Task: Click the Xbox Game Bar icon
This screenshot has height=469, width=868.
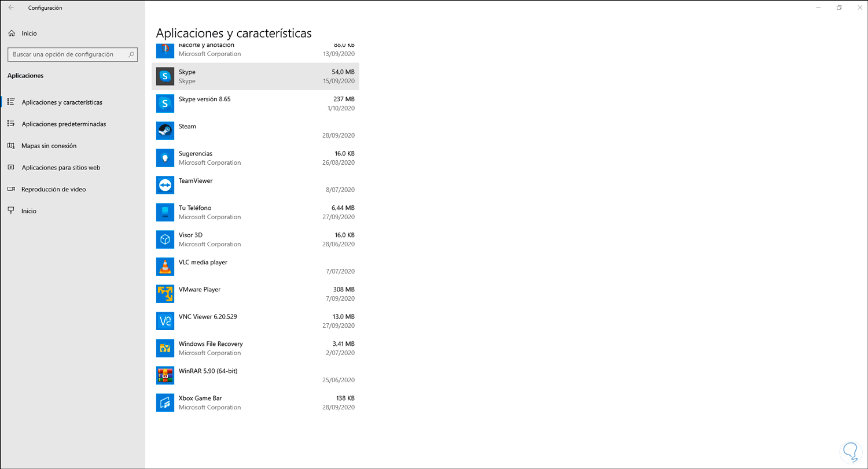Action: tap(165, 402)
